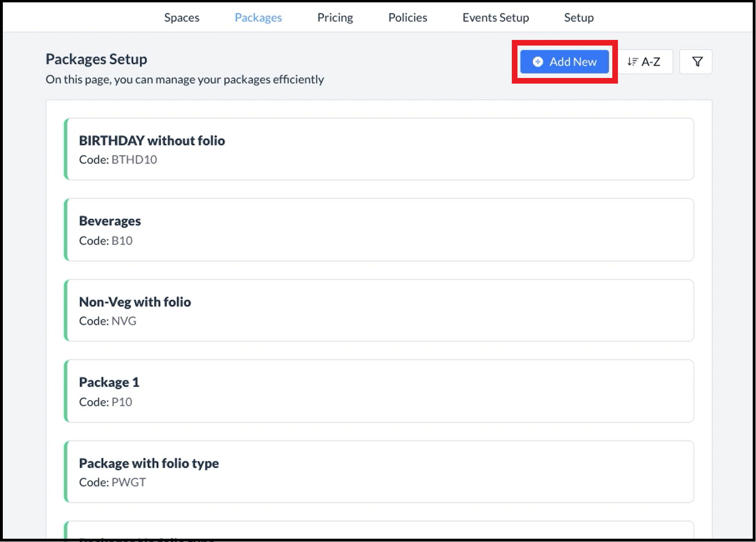Select the Packages tab

[258, 18]
